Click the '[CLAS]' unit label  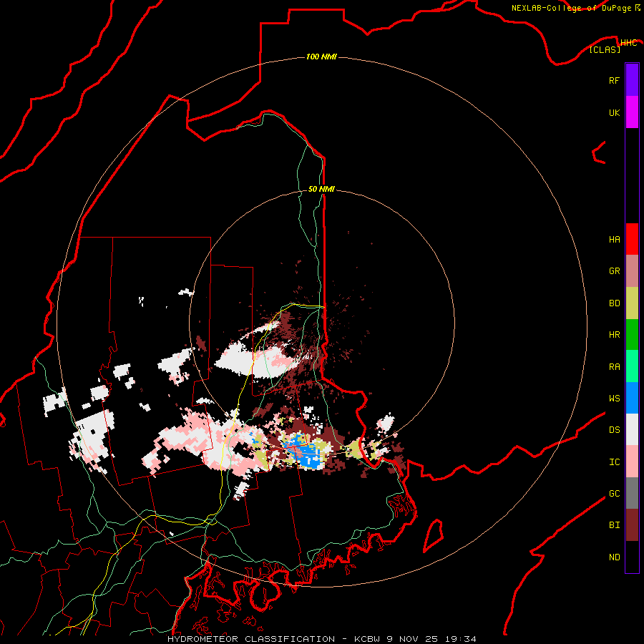[x=605, y=49]
